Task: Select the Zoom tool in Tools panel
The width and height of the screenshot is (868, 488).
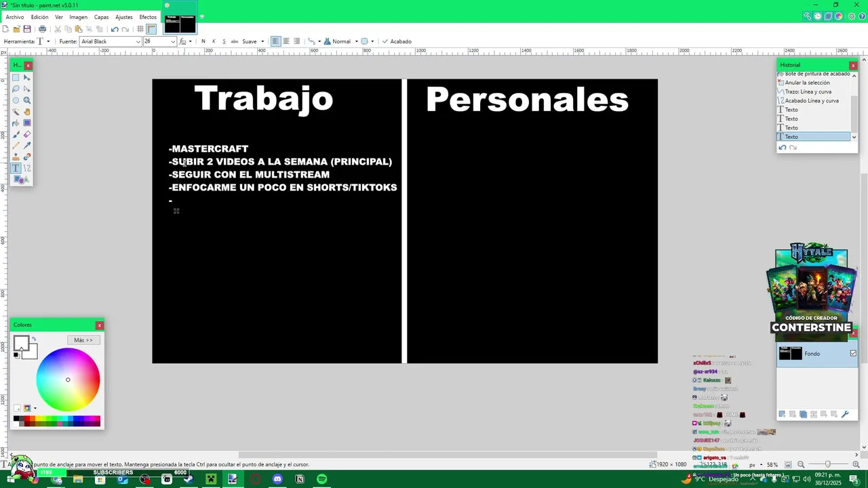Action: point(27,100)
